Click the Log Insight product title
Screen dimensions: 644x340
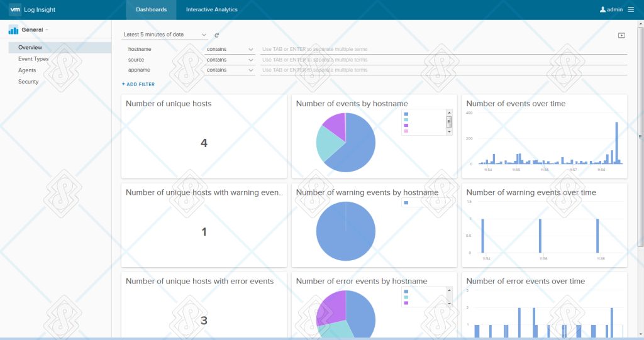(40, 9)
